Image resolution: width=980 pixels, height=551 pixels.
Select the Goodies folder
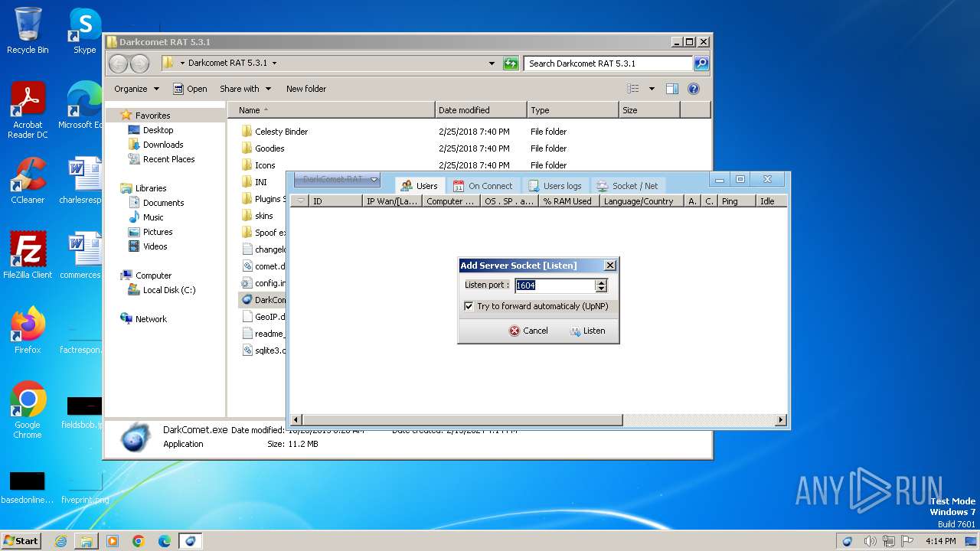[x=263, y=148]
